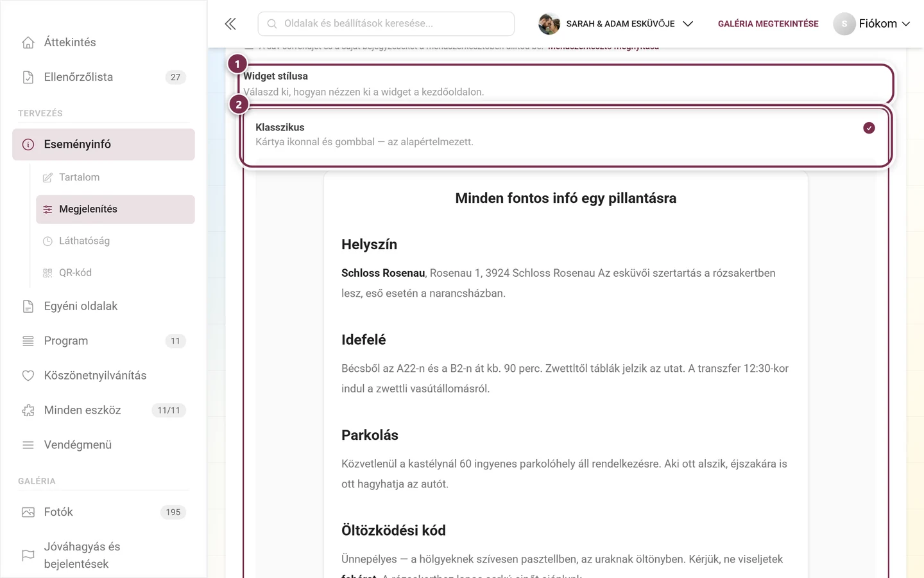Open Jóváhagyás és bejelentések page

click(103, 555)
